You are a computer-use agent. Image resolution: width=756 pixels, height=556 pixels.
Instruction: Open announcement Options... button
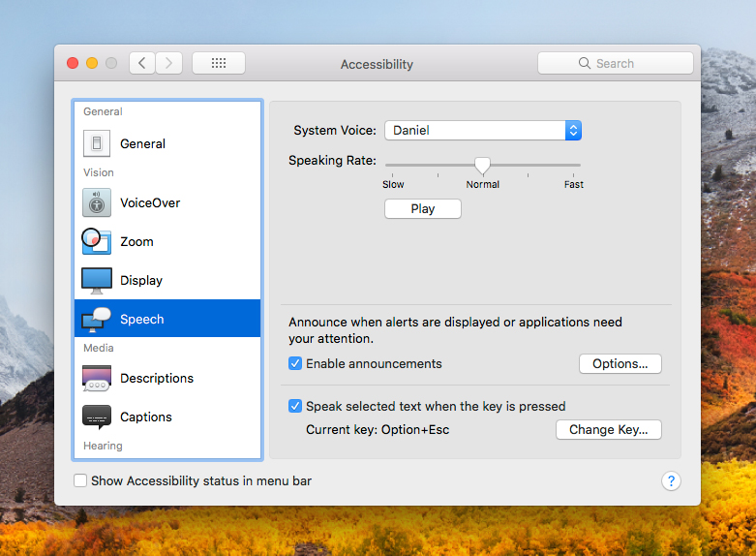point(620,363)
